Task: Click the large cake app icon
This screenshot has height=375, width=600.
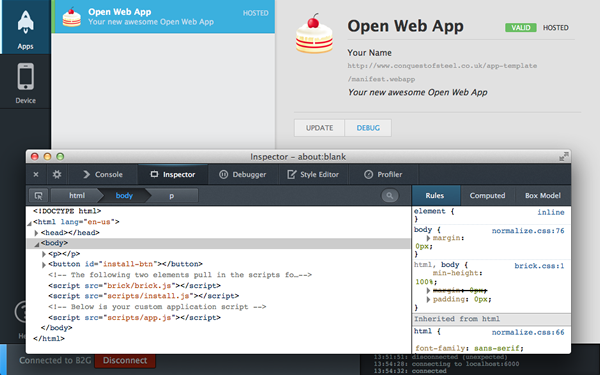Action: click(315, 34)
